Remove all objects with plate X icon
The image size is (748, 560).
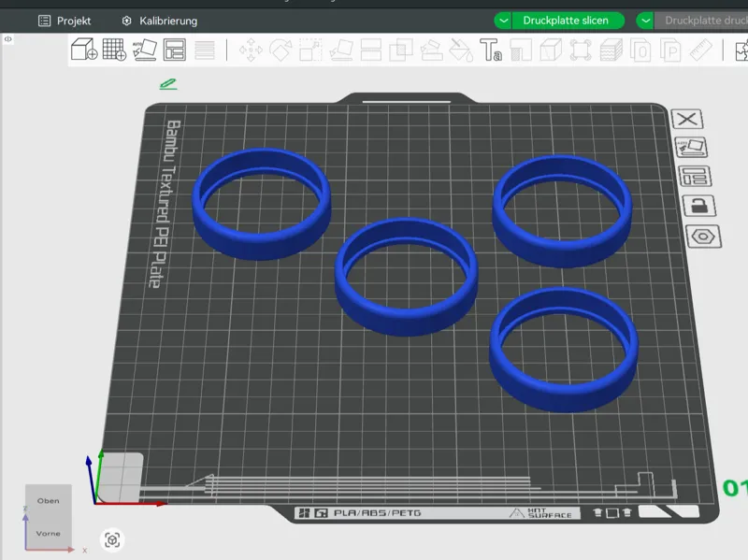pyautogui.click(x=687, y=119)
